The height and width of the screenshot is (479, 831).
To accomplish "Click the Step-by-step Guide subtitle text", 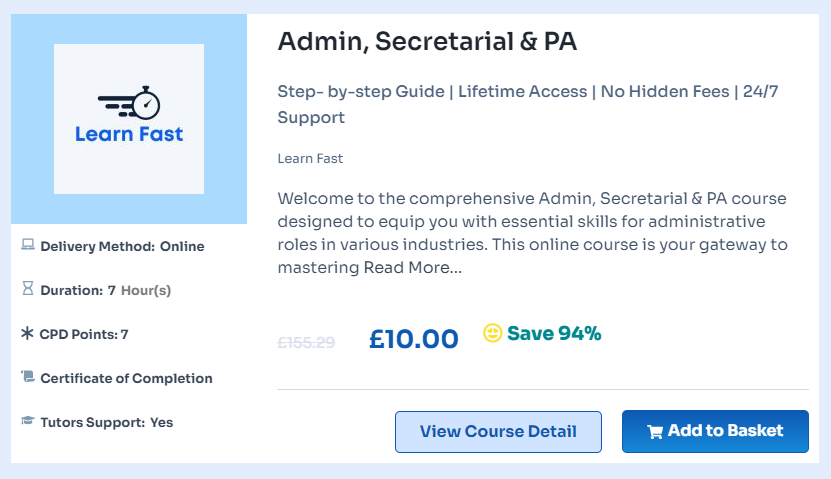I will tap(361, 92).
